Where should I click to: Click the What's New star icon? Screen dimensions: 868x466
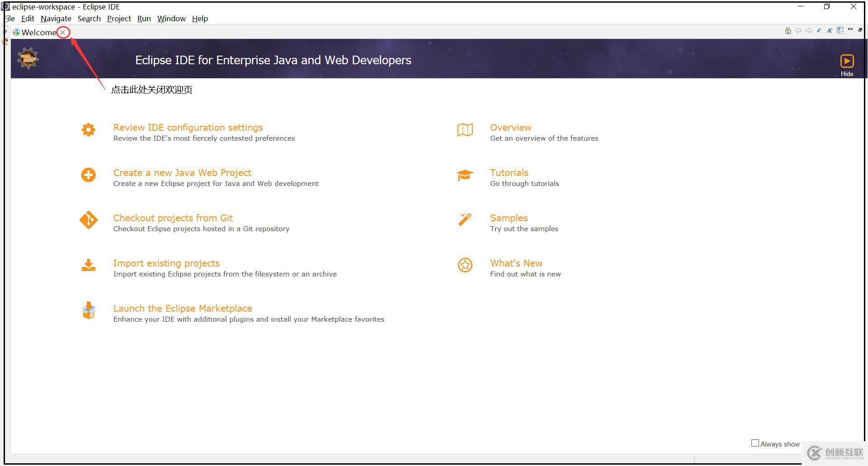465,265
